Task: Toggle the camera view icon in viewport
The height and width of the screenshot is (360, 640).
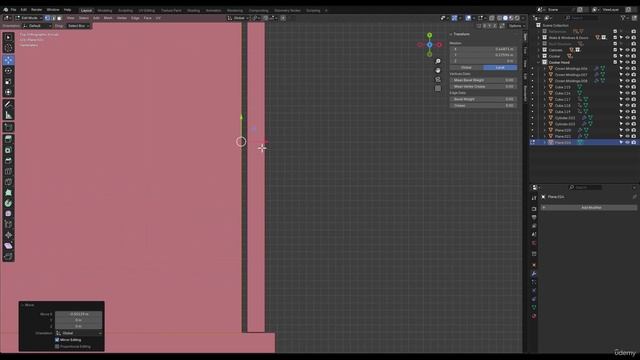Action: 438,79
